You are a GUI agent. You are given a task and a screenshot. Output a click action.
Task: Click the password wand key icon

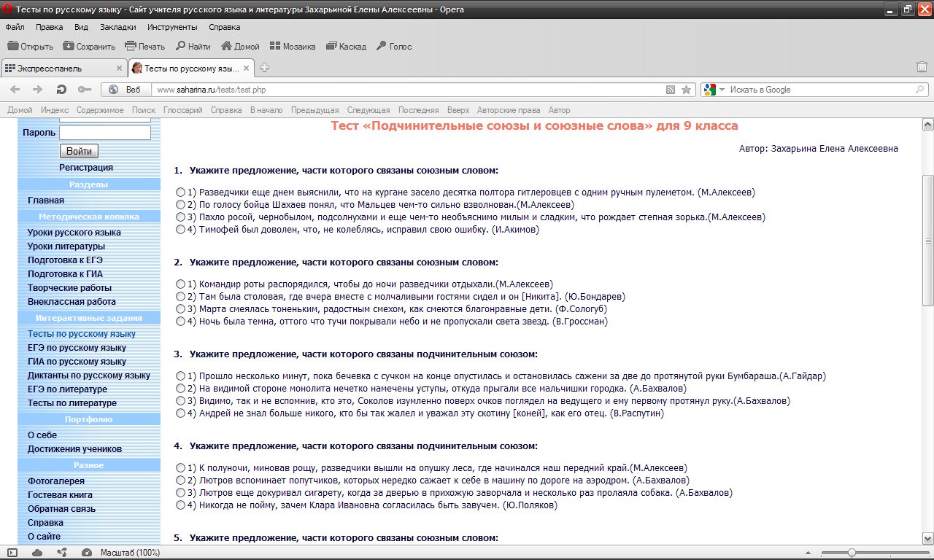click(85, 90)
